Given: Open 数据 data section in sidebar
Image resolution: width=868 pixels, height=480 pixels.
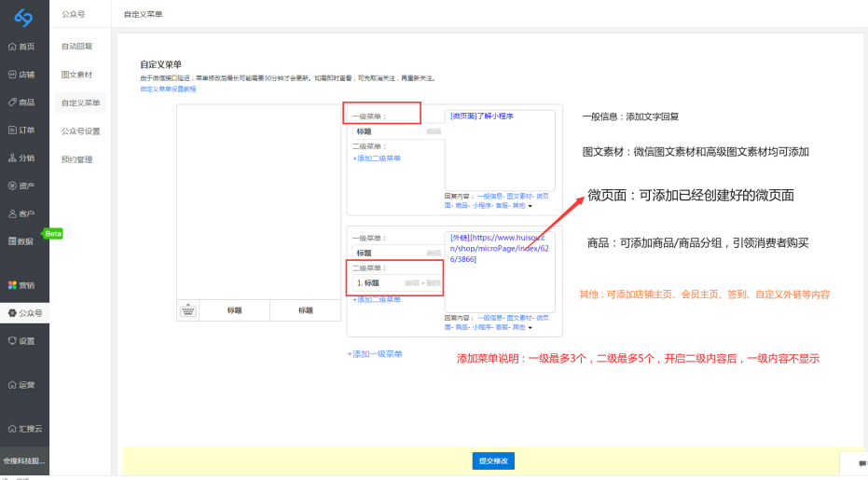Looking at the screenshot, I should pos(21,241).
